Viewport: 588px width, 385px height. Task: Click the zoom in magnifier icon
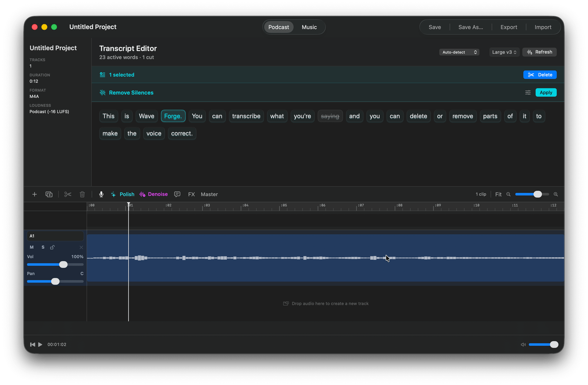[x=556, y=194]
